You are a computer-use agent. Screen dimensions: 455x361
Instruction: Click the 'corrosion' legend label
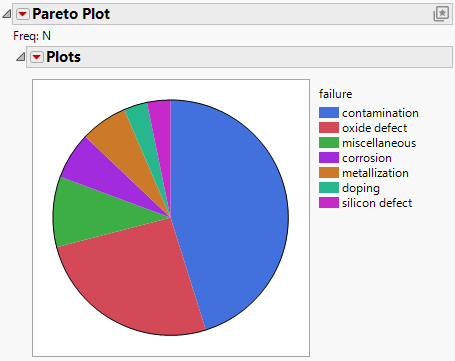click(367, 158)
